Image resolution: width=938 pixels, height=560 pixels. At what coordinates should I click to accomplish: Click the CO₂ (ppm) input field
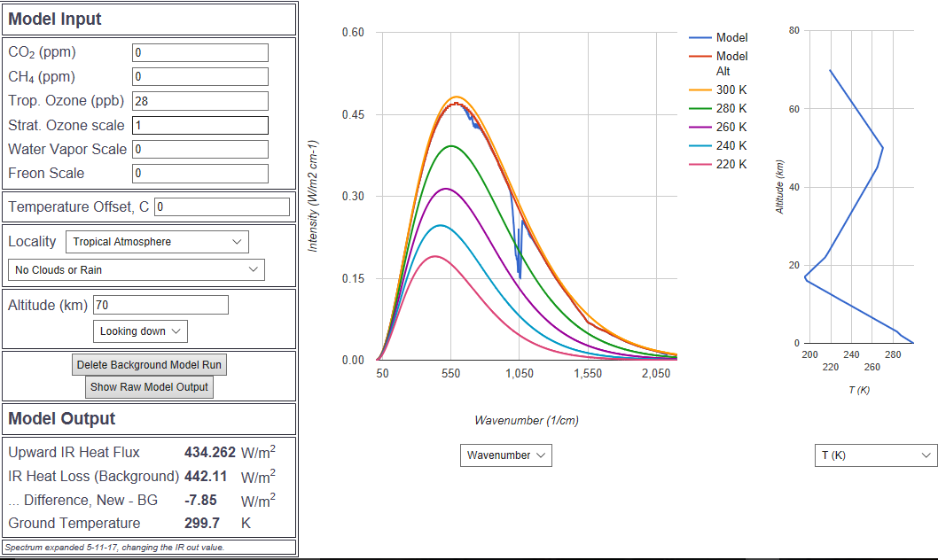(x=199, y=53)
